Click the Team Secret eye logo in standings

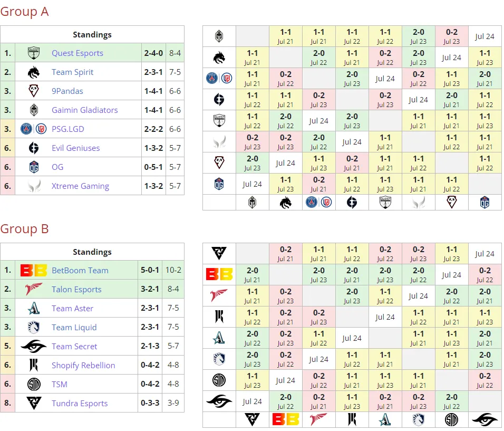(34, 347)
